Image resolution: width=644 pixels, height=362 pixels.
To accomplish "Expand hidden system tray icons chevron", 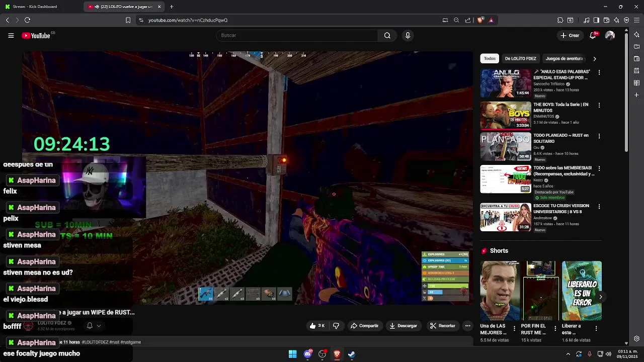I will 569,354.
